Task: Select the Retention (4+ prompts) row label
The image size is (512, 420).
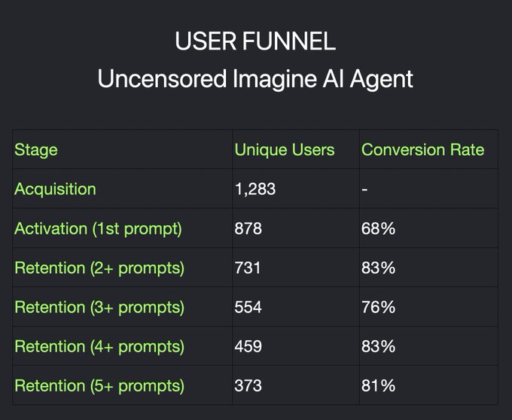Action: point(99,346)
